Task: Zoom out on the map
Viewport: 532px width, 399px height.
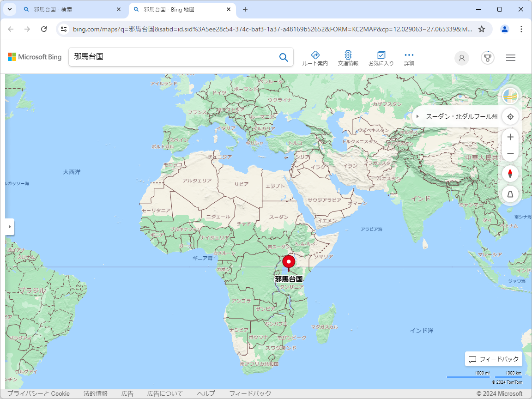Action: coord(510,154)
